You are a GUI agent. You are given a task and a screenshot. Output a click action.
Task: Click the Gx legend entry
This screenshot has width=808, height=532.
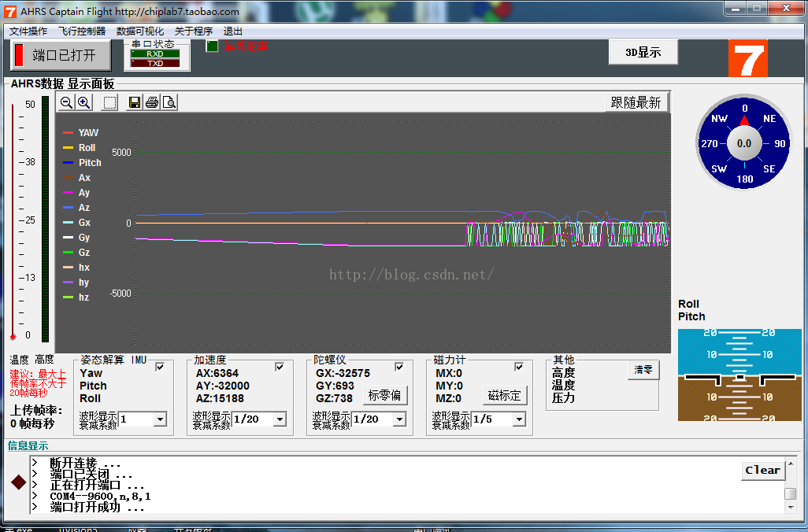pyautogui.click(x=76, y=223)
